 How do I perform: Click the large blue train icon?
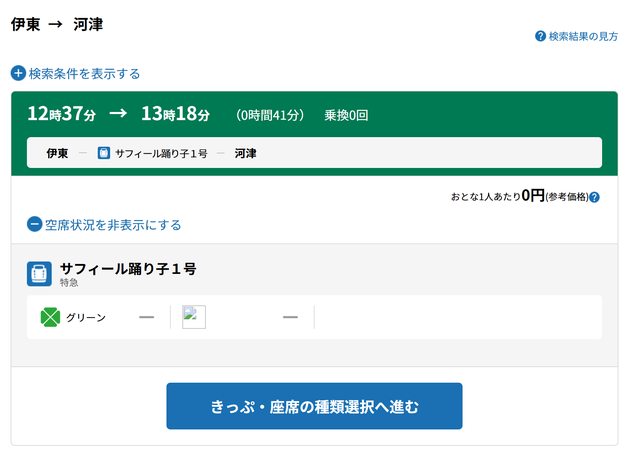coord(39,274)
